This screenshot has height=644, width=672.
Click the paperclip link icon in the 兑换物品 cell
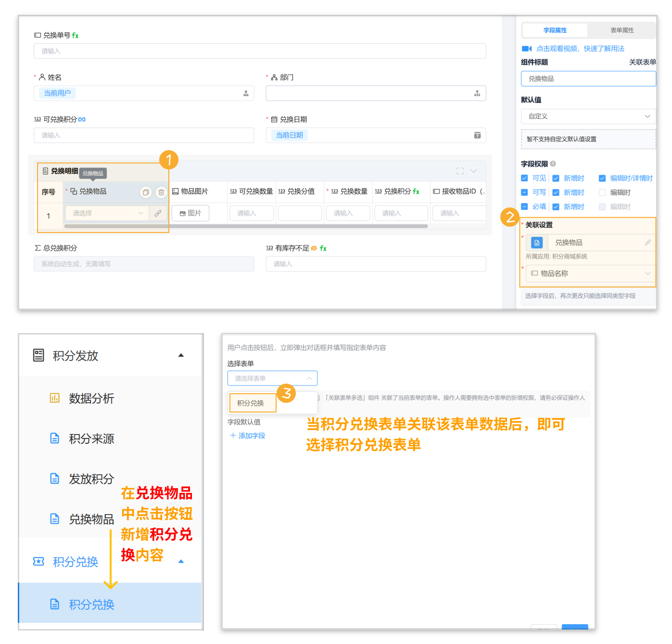158,213
